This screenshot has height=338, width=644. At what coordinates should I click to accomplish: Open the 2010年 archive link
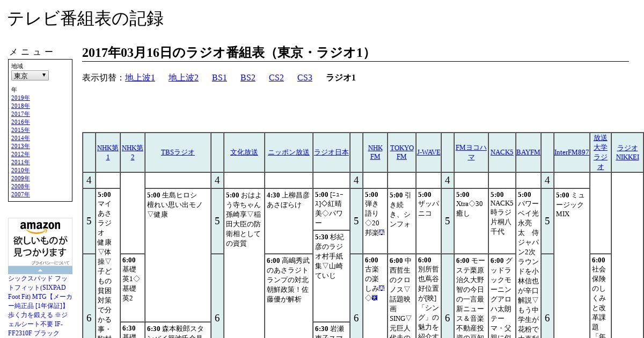pyautogui.click(x=20, y=170)
